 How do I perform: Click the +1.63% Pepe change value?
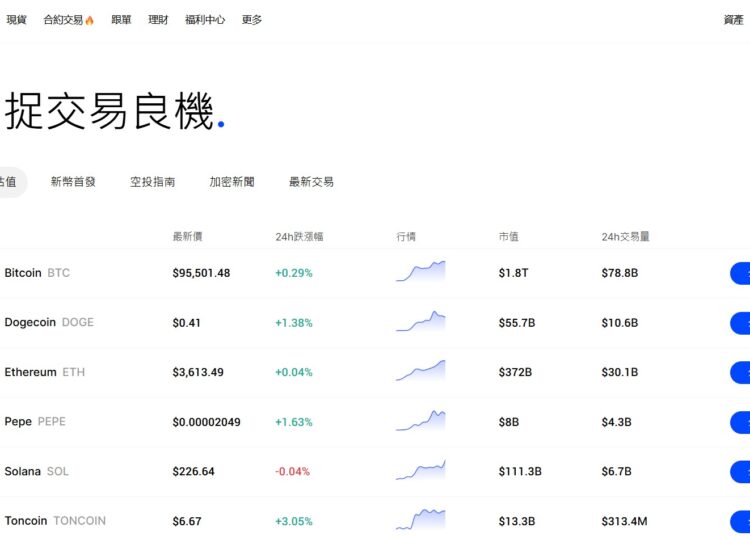point(294,422)
